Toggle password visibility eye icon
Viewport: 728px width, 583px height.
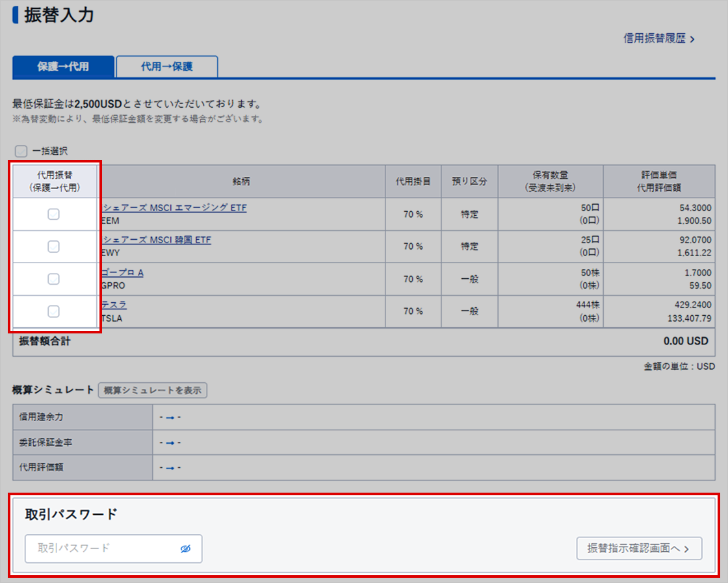coord(185,549)
